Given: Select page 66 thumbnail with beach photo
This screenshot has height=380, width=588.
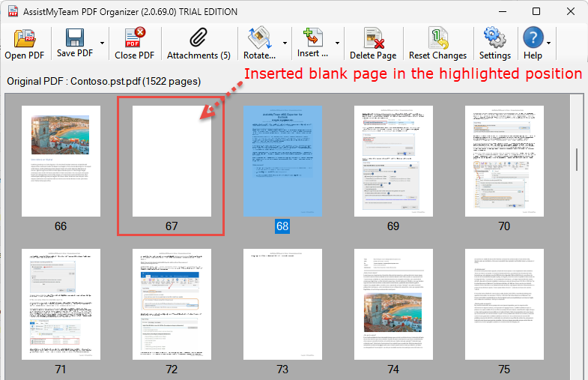Looking at the screenshot, I should coord(61,160).
